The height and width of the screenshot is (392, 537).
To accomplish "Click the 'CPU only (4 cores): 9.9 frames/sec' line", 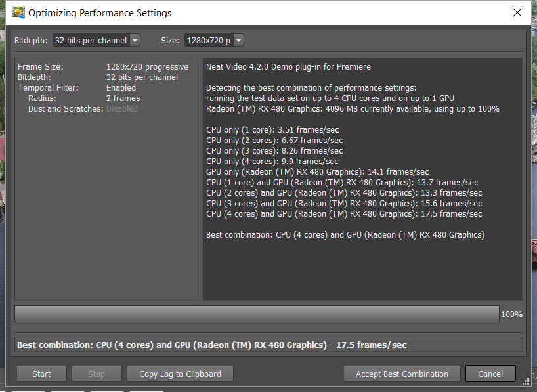I will [x=272, y=162].
